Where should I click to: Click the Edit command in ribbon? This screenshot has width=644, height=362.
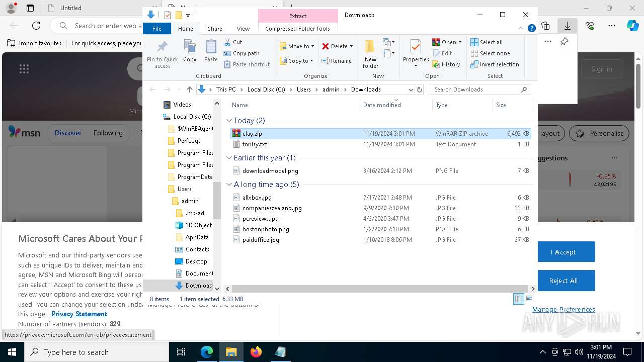pos(442,53)
